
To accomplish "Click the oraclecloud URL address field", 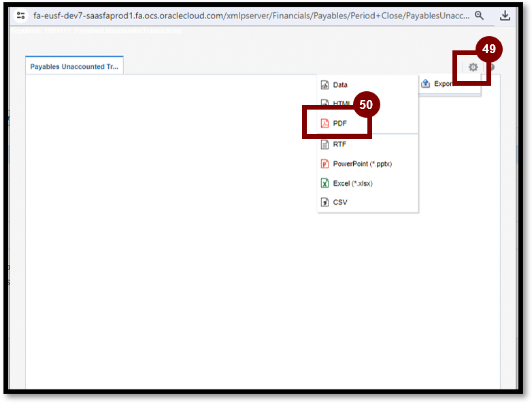I will tap(250, 16).
